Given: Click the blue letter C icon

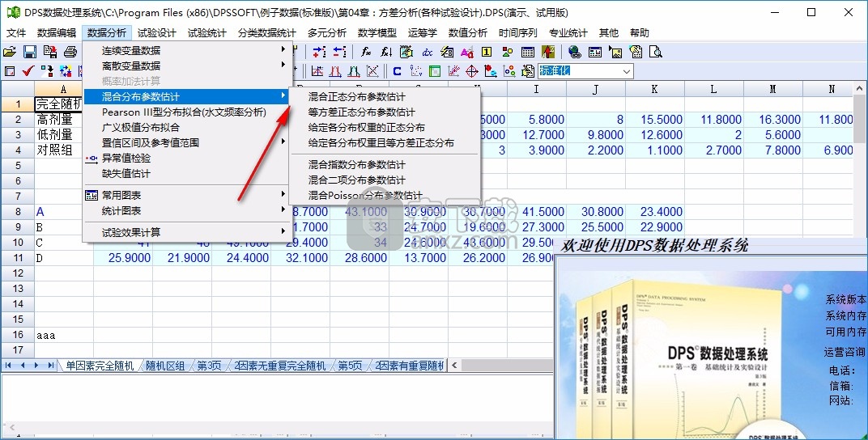Looking at the screenshot, I should point(397,71).
